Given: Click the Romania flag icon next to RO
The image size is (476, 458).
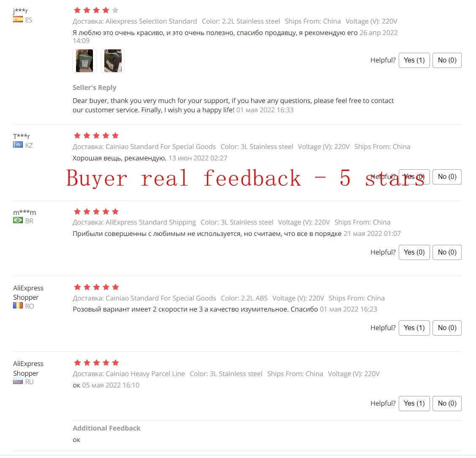Looking at the screenshot, I should click(x=18, y=306).
